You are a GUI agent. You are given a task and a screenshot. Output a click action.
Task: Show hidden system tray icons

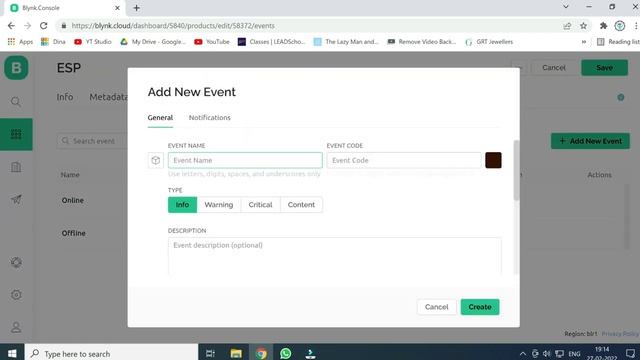tap(523, 354)
